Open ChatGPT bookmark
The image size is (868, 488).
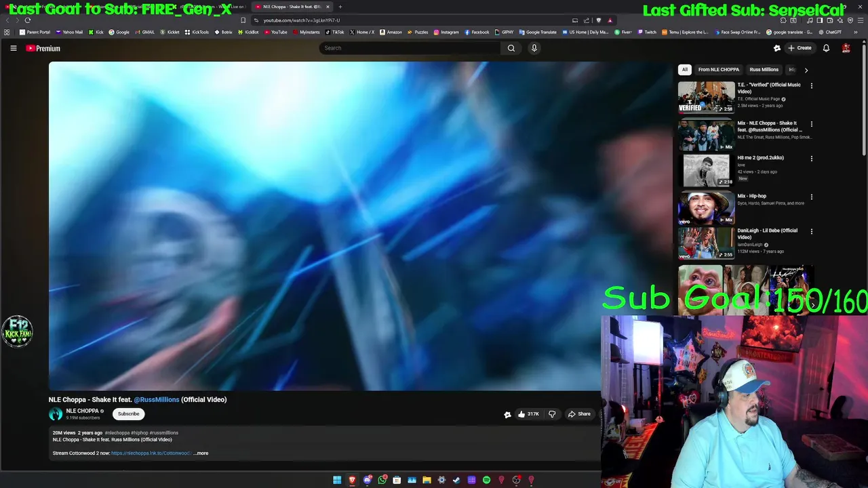(830, 32)
